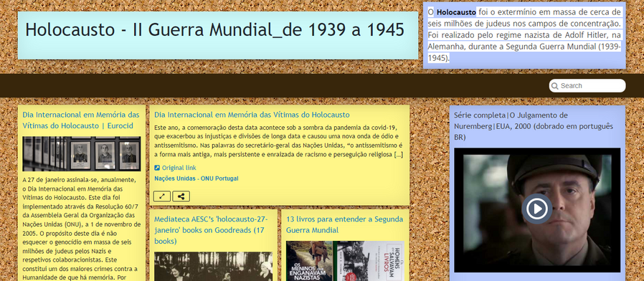644x281 pixels.
Task: Click the Goodreads black-and-white photo thumbnail
Action: pos(214,266)
